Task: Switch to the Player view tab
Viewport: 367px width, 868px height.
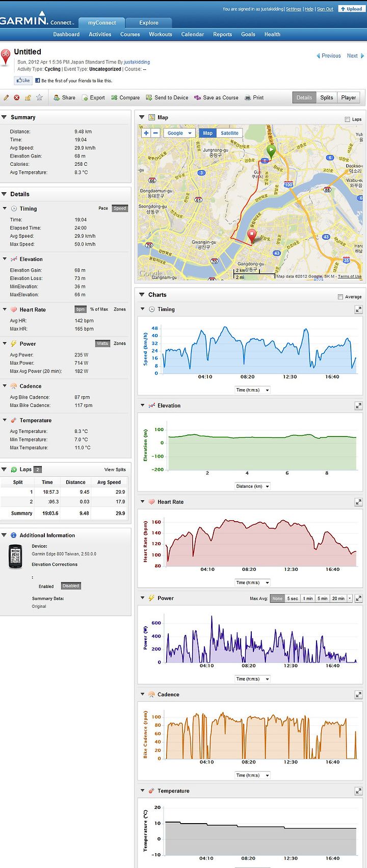Action: pos(349,97)
